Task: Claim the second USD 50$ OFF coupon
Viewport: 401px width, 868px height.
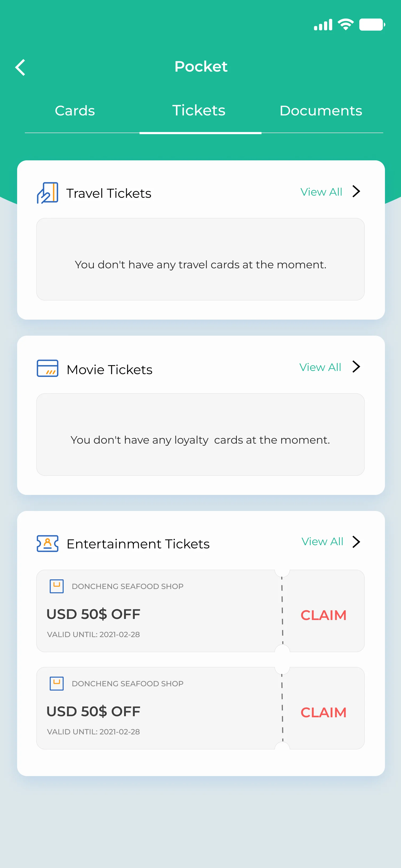Action: (323, 712)
